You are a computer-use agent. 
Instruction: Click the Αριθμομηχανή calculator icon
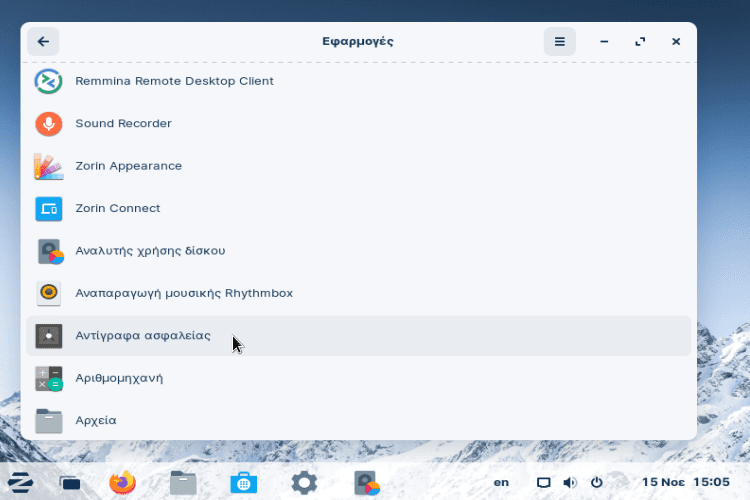click(x=48, y=378)
